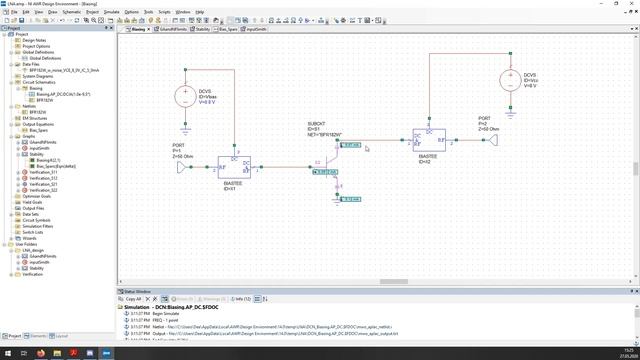Click the Undo toolbar icon
The image size is (640, 360).
tap(62, 20)
